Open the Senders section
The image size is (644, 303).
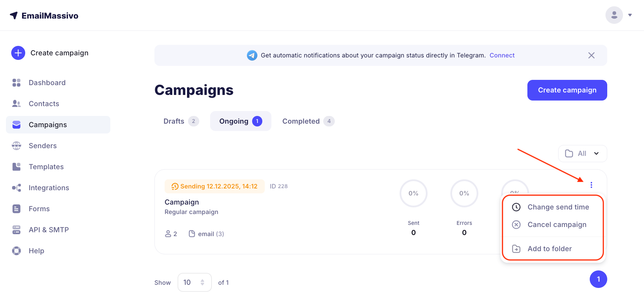coord(42,146)
